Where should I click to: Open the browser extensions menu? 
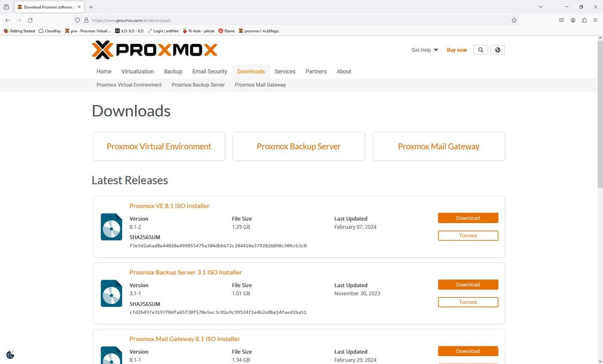coord(584,20)
